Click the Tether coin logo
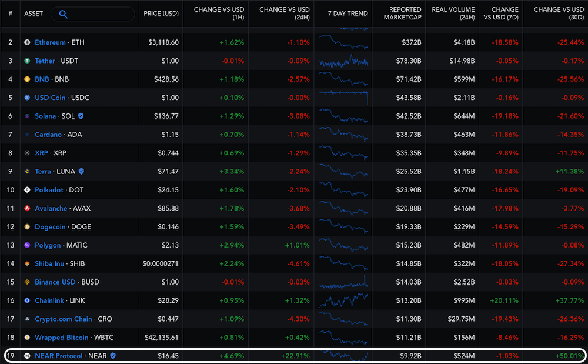Viewport: 588px width, 364px height. (x=27, y=61)
